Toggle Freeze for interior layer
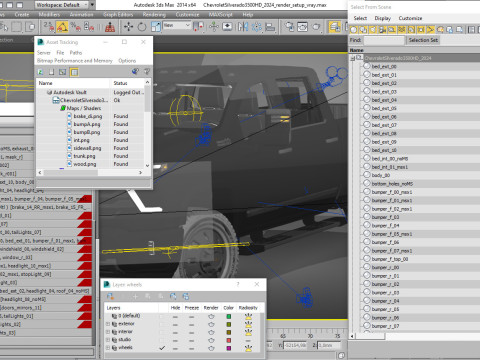 (x=192, y=332)
